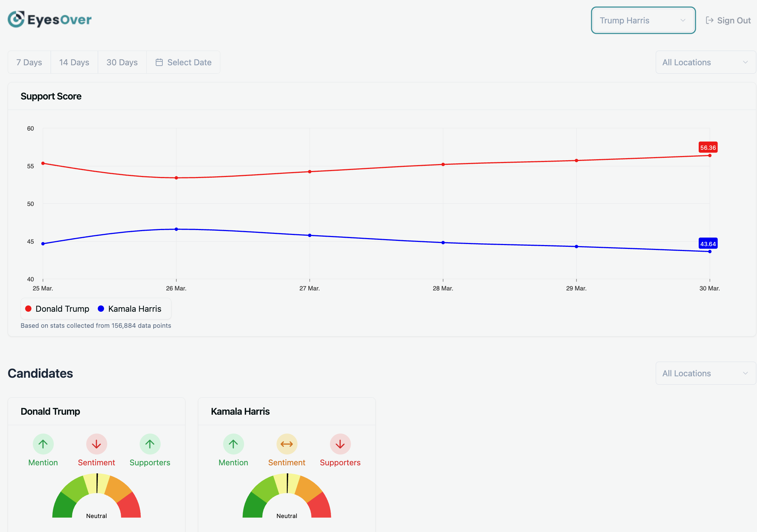Viewport: 757px width, 532px height.
Task: Click Trump's Mention up-arrow icon
Action: pyautogui.click(x=43, y=444)
